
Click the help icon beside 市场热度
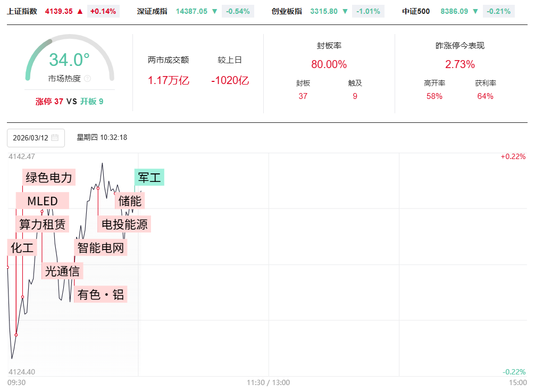point(88,79)
